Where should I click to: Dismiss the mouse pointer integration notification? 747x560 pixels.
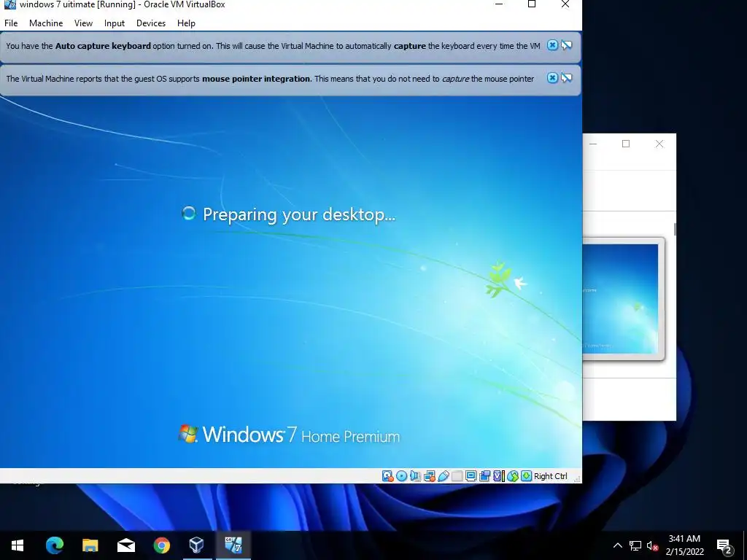pyautogui.click(x=552, y=77)
